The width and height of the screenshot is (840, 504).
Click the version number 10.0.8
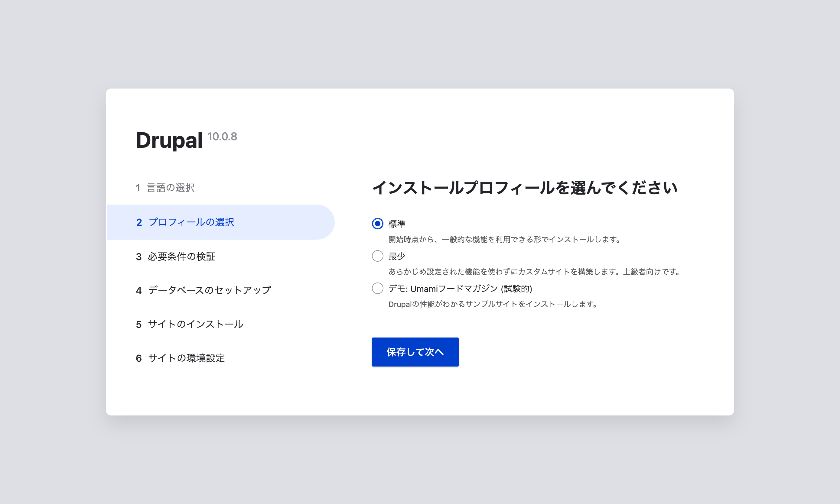pos(222,137)
